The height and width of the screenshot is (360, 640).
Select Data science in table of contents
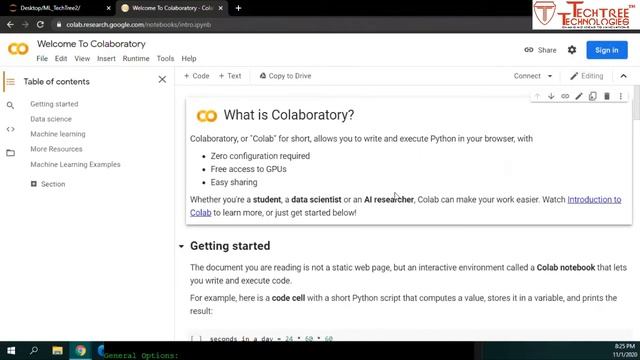click(51, 119)
